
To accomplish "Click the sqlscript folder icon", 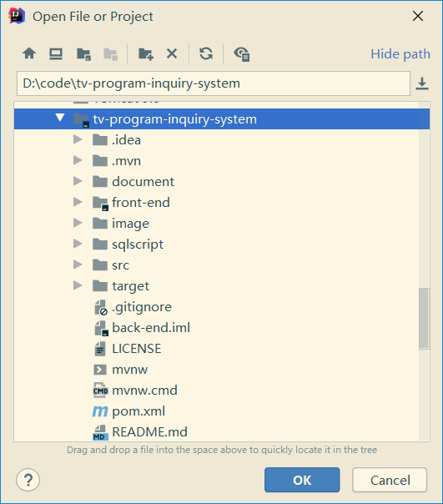I will (x=100, y=244).
